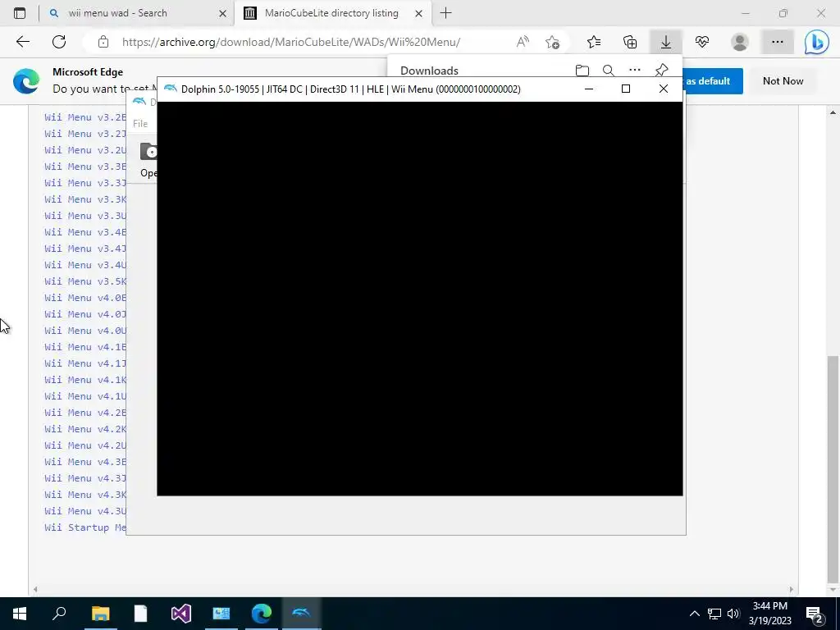This screenshot has height=630, width=840.
Task: Open the Wii Menu v3.4U link
Action: click(x=85, y=265)
